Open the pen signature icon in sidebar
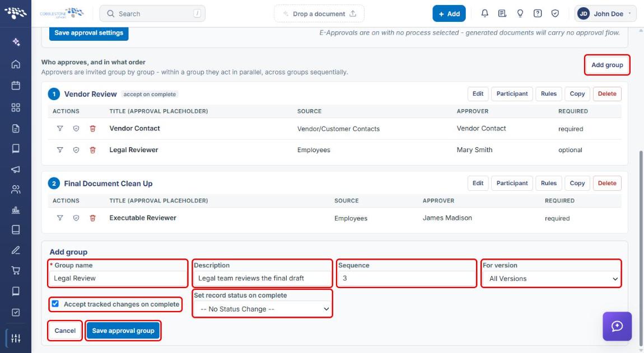Screen dimensions: 644x353 pos(16,250)
